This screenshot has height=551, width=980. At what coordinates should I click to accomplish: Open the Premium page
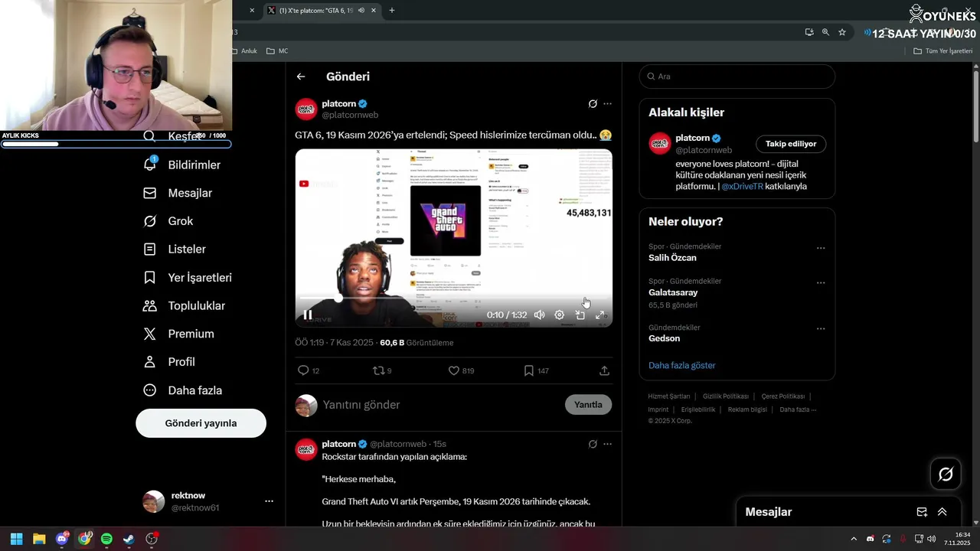(179, 334)
